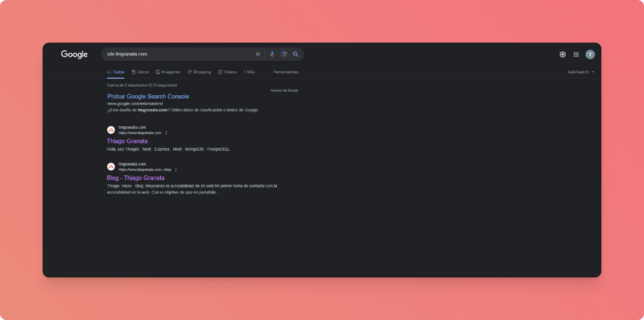Click the magnifying glass search button

[295, 54]
